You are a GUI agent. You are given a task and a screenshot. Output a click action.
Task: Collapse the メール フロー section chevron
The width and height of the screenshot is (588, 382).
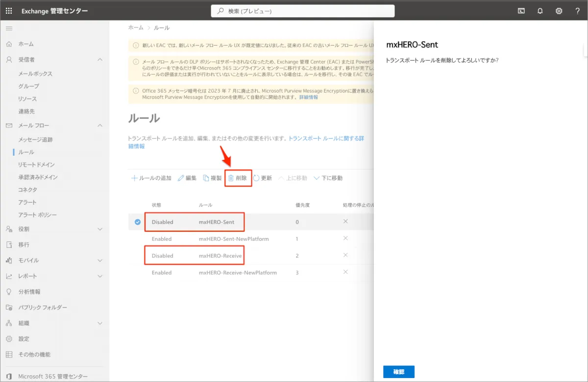click(x=100, y=126)
